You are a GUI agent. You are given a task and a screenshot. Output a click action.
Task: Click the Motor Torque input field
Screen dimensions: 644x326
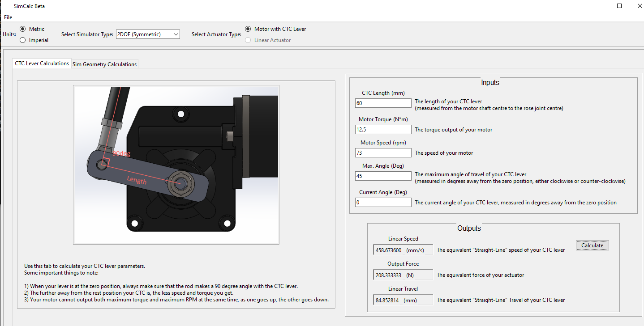tap(383, 130)
